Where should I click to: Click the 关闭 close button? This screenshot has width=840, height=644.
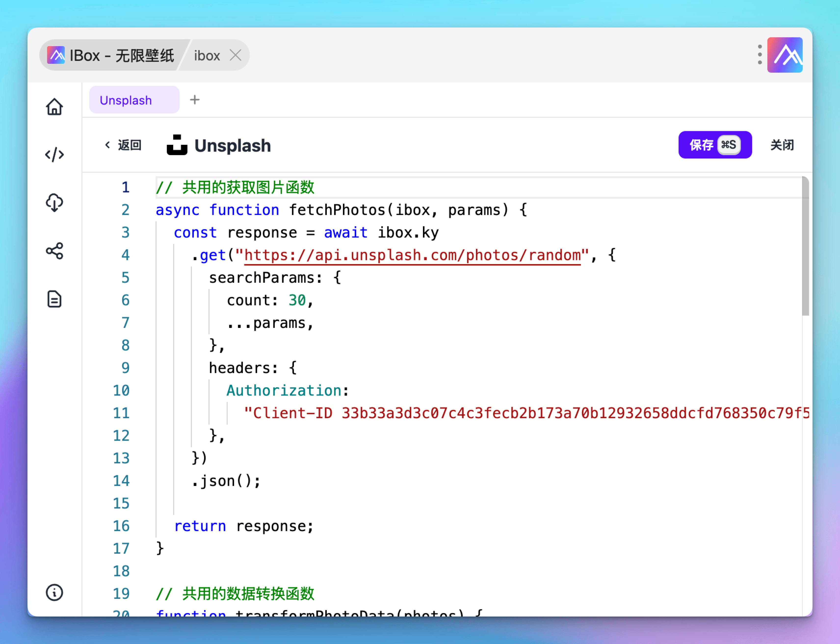pyautogui.click(x=782, y=145)
